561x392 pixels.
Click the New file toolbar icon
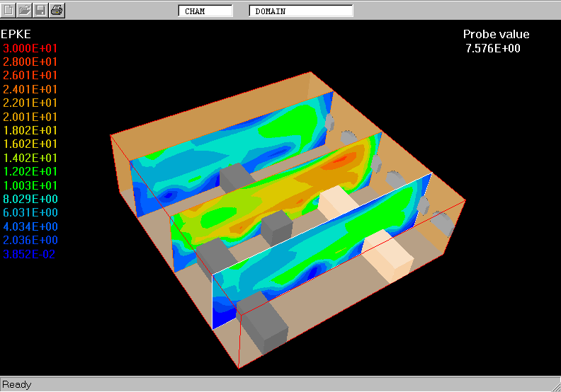coord(9,10)
